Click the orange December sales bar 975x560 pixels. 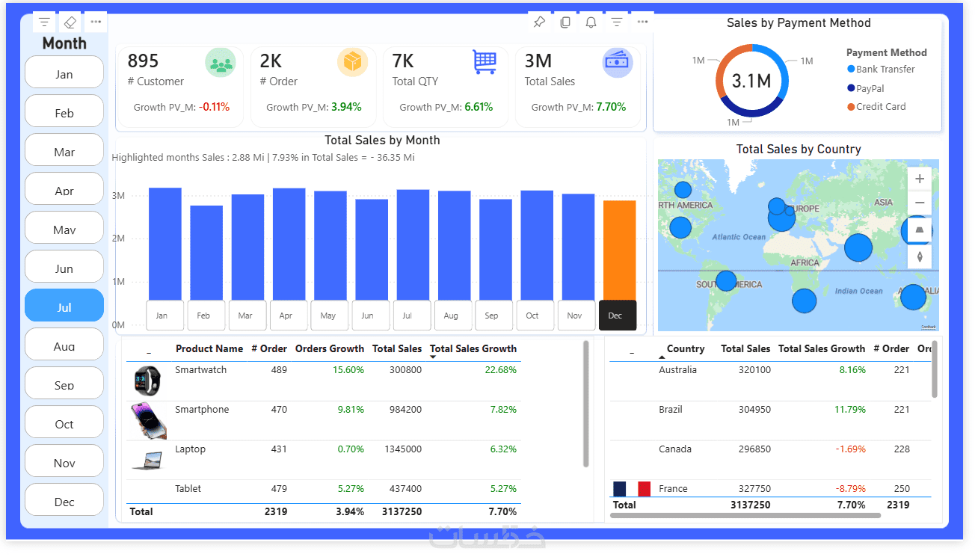[620, 250]
